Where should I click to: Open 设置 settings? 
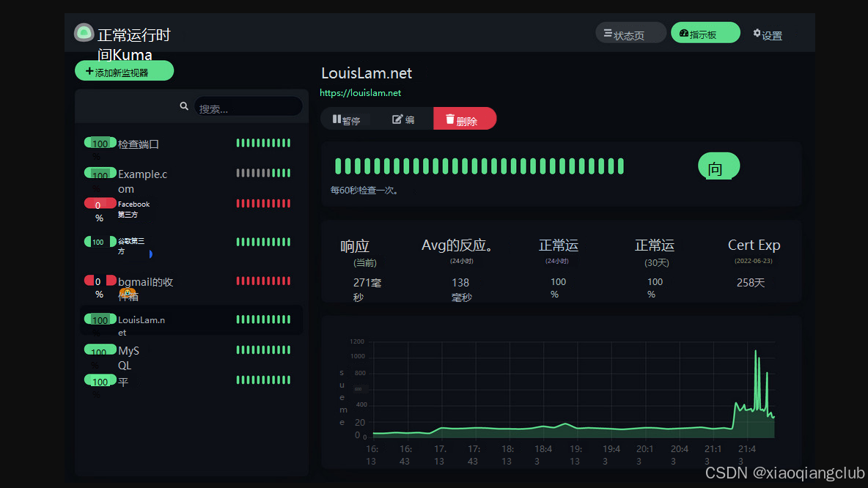pos(768,35)
